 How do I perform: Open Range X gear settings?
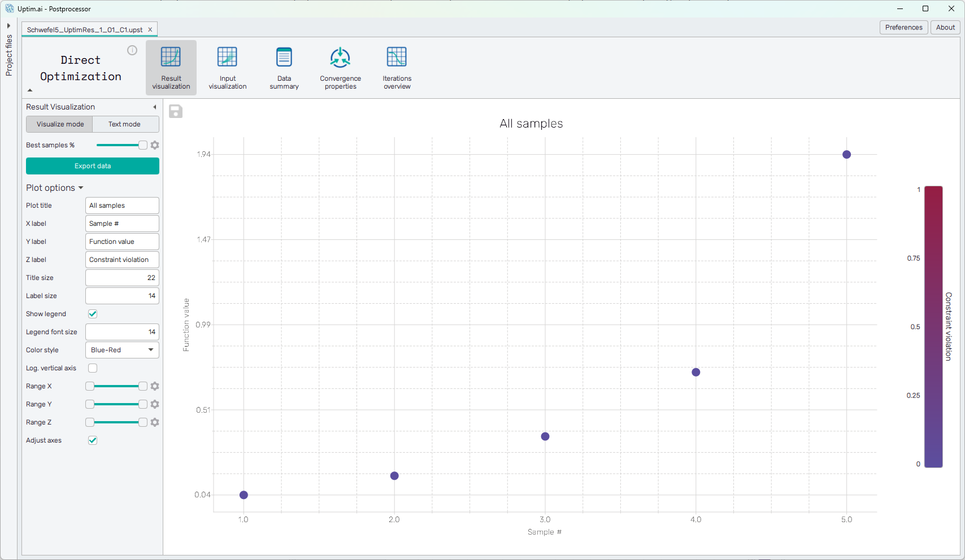pyautogui.click(x=155, y=386)
